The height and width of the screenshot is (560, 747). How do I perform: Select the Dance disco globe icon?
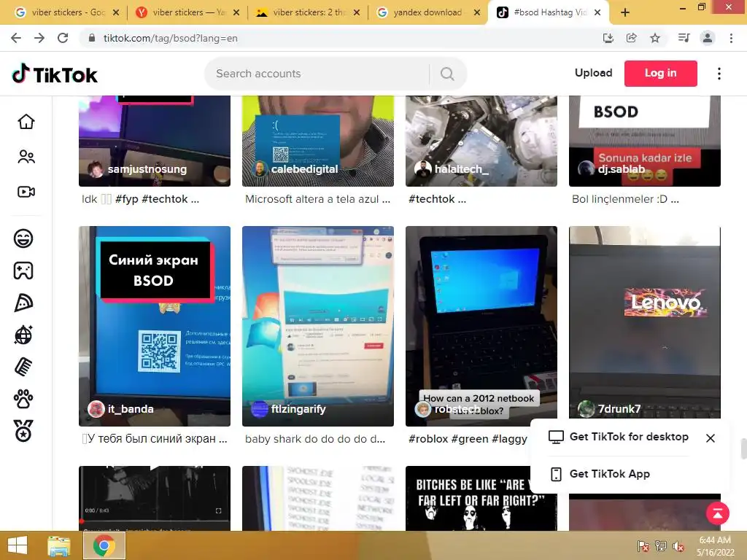23,335
